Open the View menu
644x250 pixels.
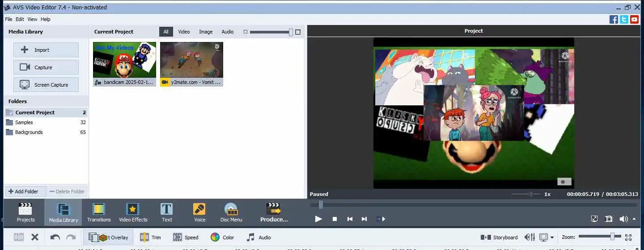point(32,19)
